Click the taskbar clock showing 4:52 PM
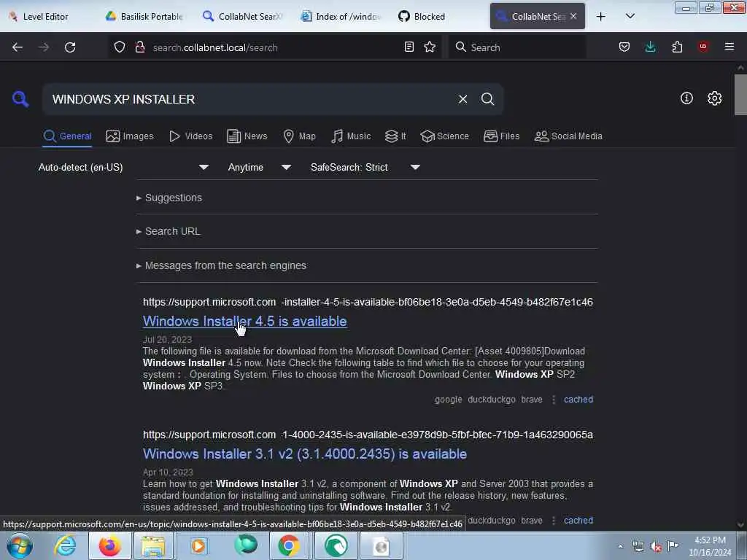The image size is (747, 560). coord(710,546)
